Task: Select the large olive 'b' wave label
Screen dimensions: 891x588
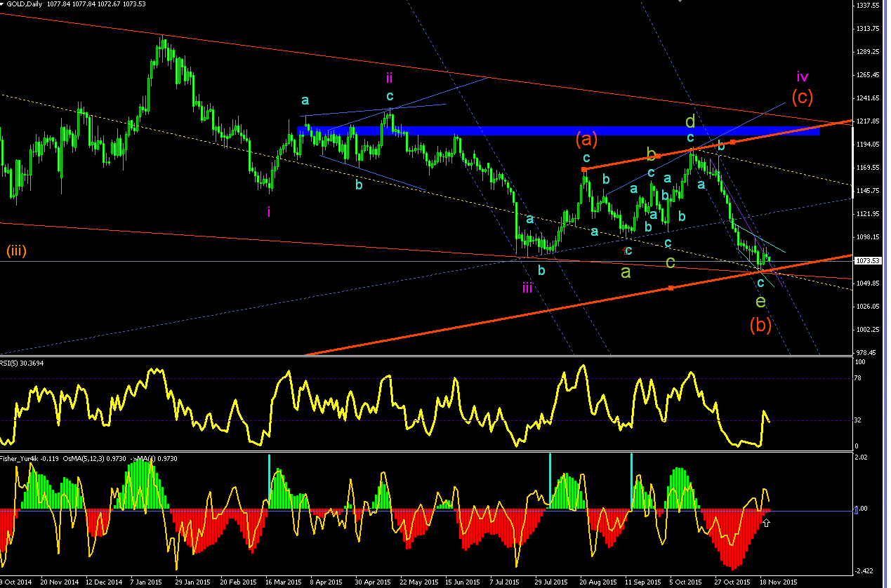Action: pos(651,153)
